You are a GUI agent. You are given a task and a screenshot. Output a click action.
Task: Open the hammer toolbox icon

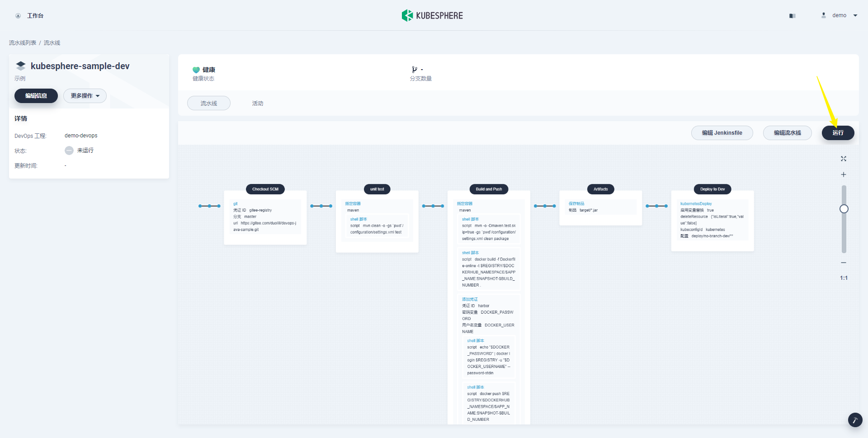[x=855, y=420]
